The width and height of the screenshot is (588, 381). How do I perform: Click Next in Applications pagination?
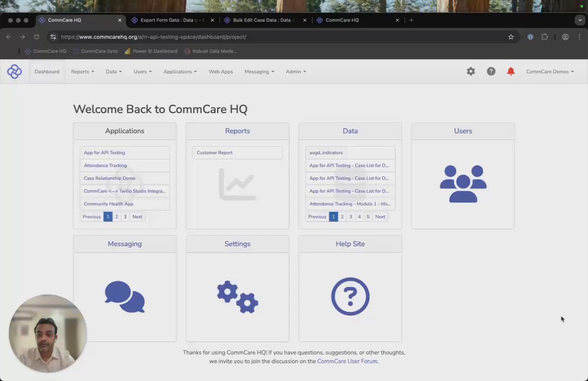coord(137,217)
